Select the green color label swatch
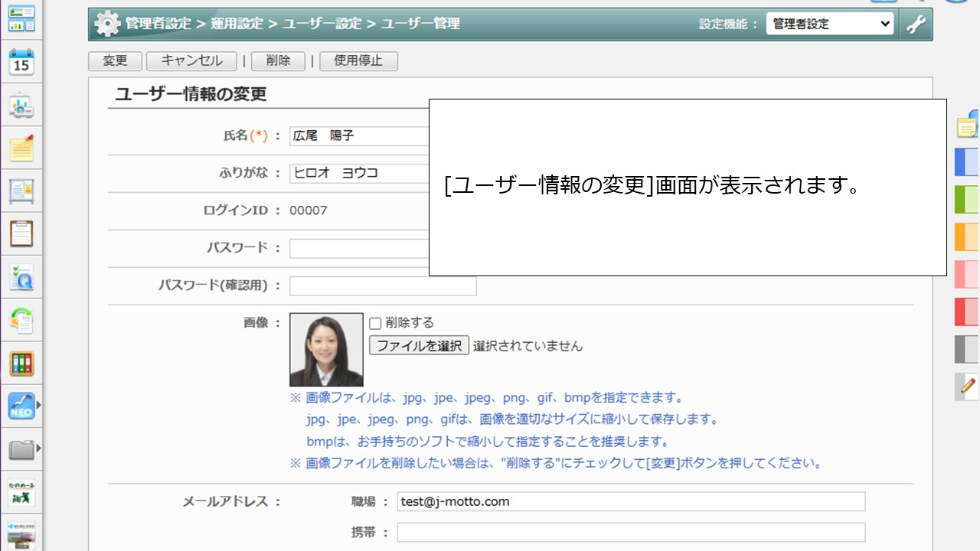 click(967, 199)
